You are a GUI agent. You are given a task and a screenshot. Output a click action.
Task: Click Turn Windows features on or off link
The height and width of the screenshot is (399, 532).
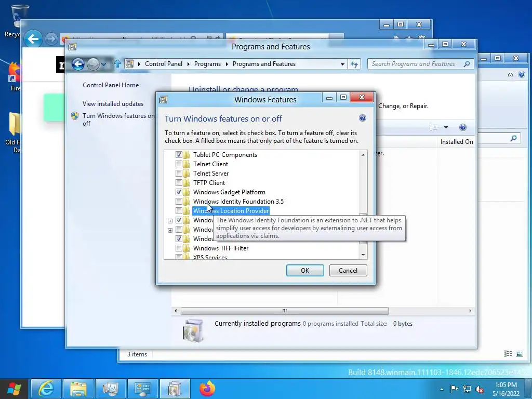coord(118,120)
